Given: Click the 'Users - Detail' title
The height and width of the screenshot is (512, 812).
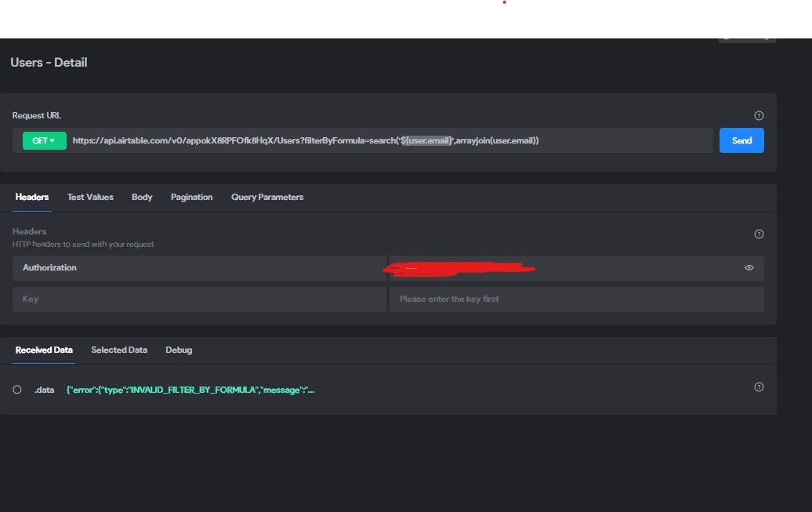Looking at the screenshot, I should 49,63.
